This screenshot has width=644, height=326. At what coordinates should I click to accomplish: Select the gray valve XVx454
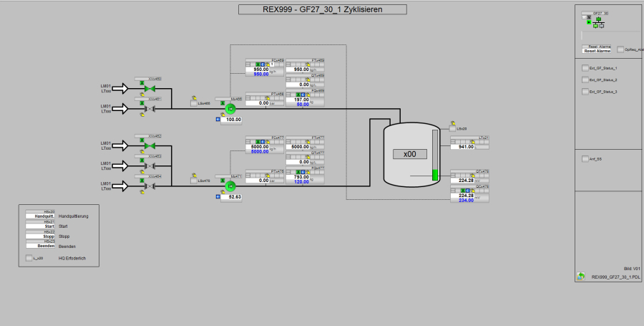coord(150,186)
